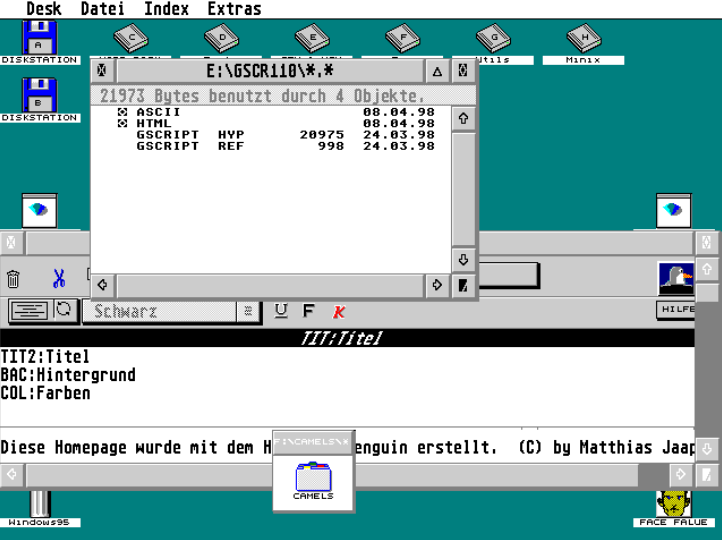Click the HILFE help button
This screenshot has height=540, width=722.
676,310
